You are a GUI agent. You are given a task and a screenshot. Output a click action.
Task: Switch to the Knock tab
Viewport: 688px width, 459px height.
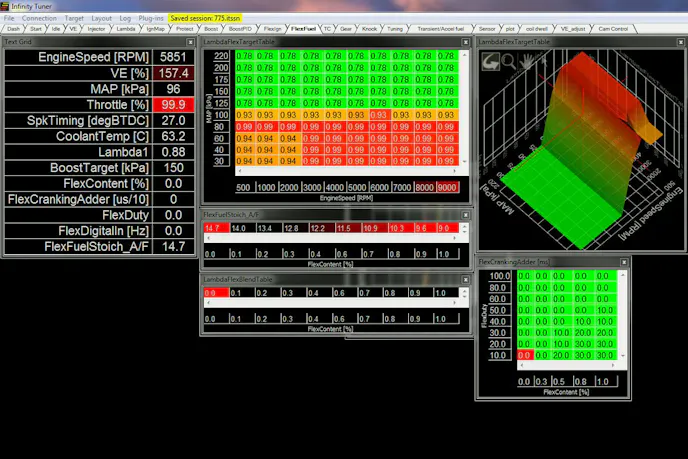click(369, 29)
